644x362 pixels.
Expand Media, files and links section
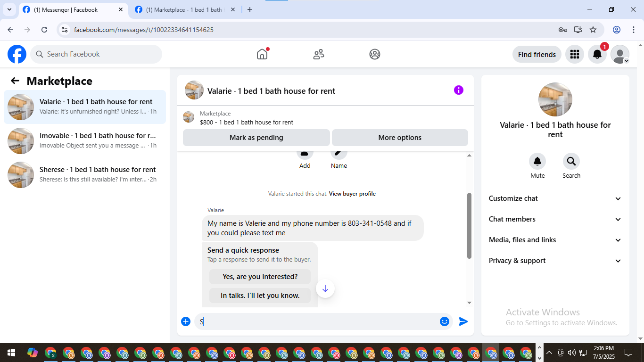tap(555, 240)
